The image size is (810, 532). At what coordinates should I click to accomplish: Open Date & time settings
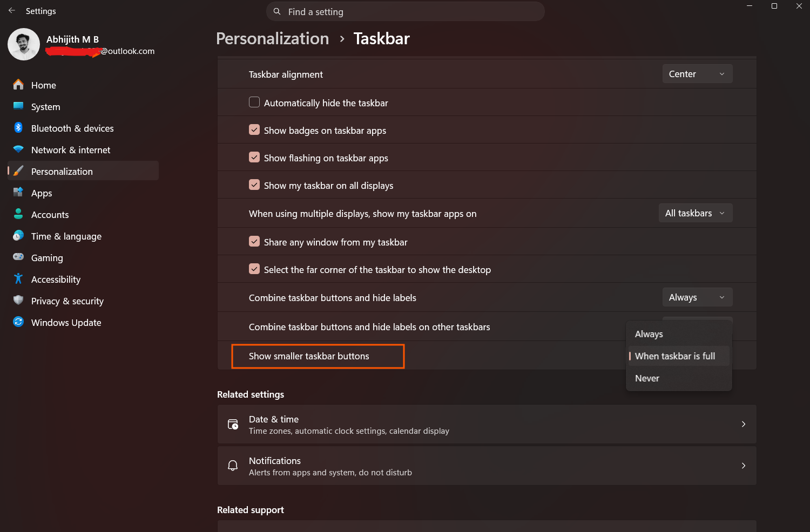[x=486, y=424]
